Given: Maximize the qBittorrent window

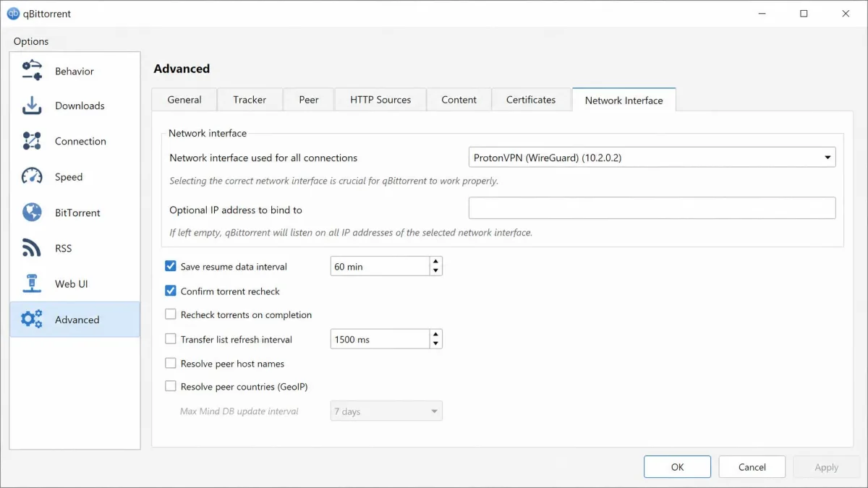Looking at the screenshot, I should (x=804, y=14).
